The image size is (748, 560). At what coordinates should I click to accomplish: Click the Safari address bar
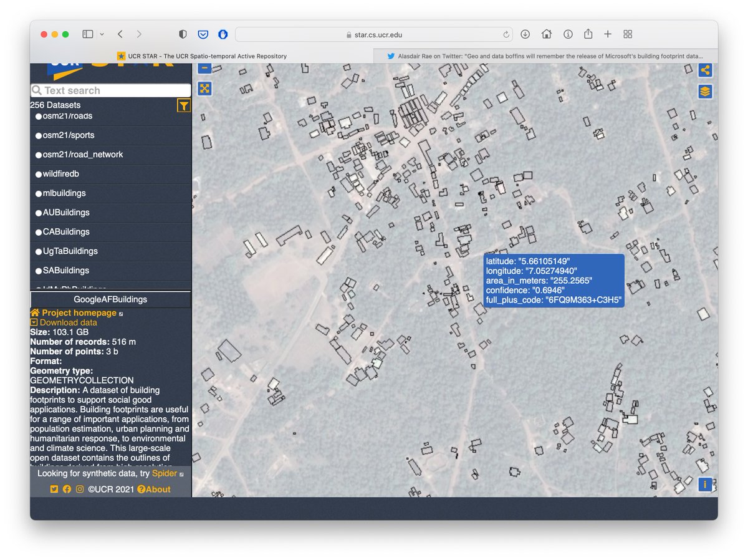pos(374,35)
